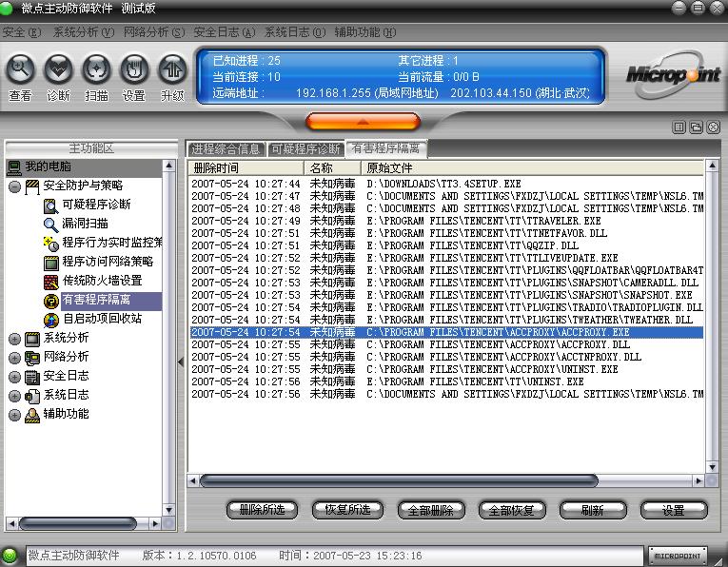This screenshot has width=728, height=567.
Task: Click the second small panel window icon
Action: [696, 127]
